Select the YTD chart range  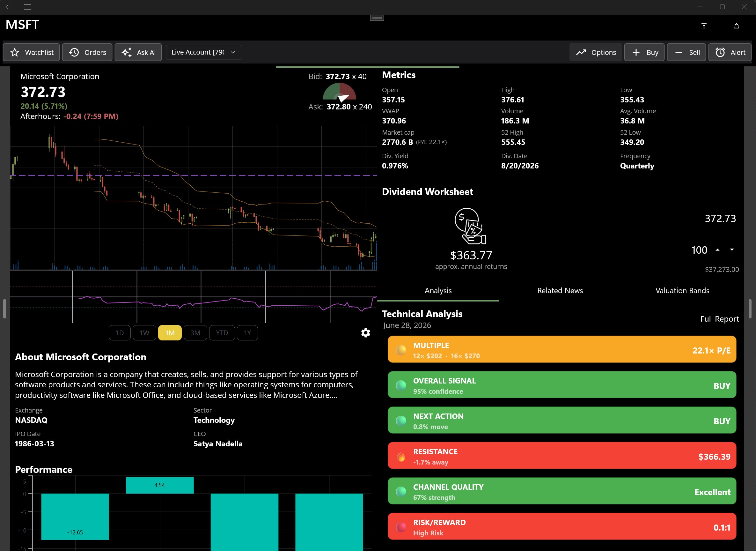222,333
